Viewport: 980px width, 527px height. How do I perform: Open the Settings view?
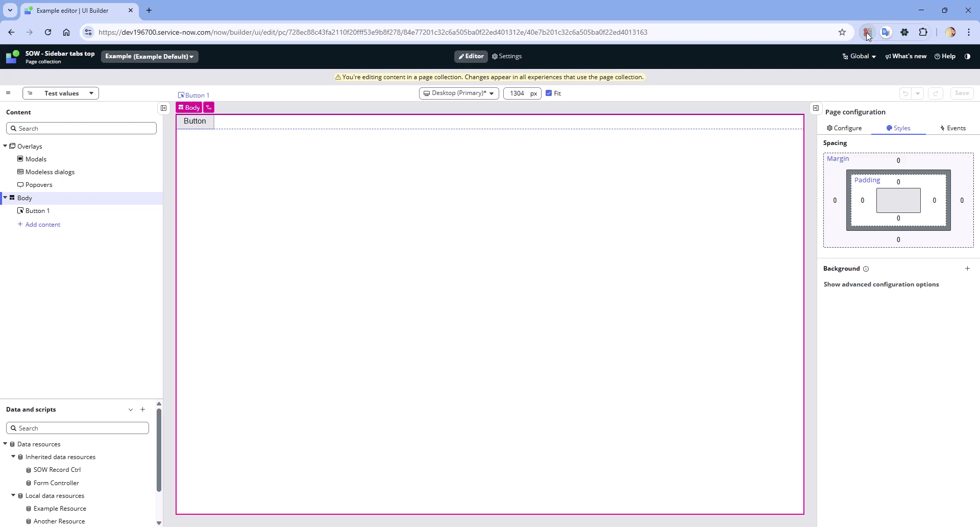[x=506, y=56]
